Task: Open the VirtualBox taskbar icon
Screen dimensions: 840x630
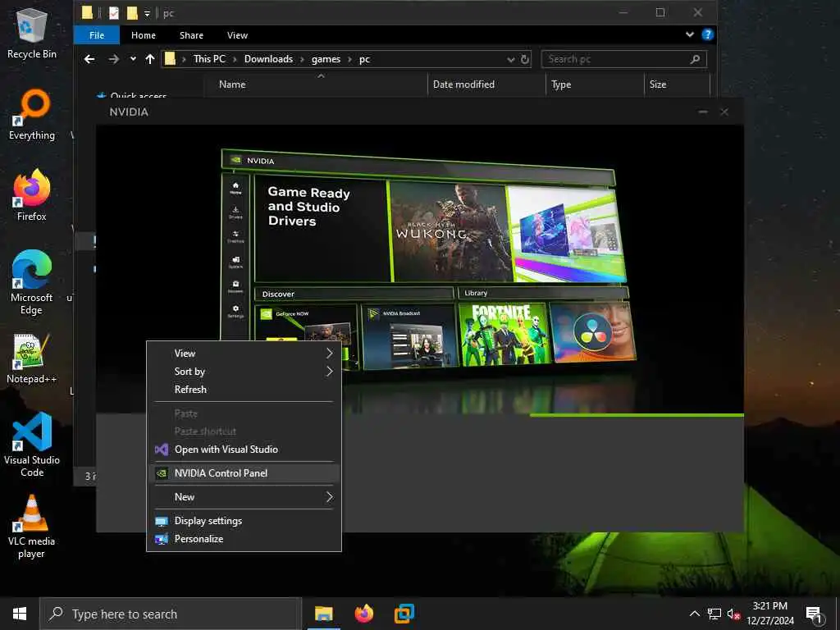Action: [x=404, y=614]
